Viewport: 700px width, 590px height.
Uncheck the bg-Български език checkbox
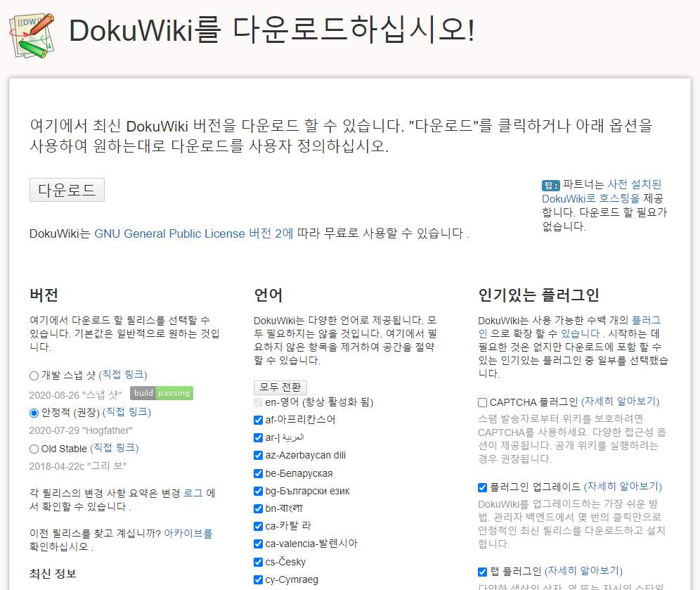258,491
